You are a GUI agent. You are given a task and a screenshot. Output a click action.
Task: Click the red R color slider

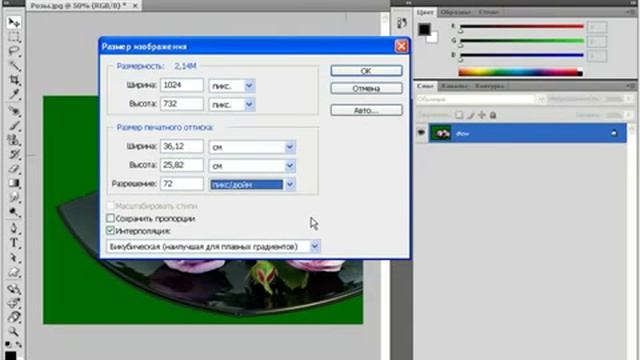522,27
